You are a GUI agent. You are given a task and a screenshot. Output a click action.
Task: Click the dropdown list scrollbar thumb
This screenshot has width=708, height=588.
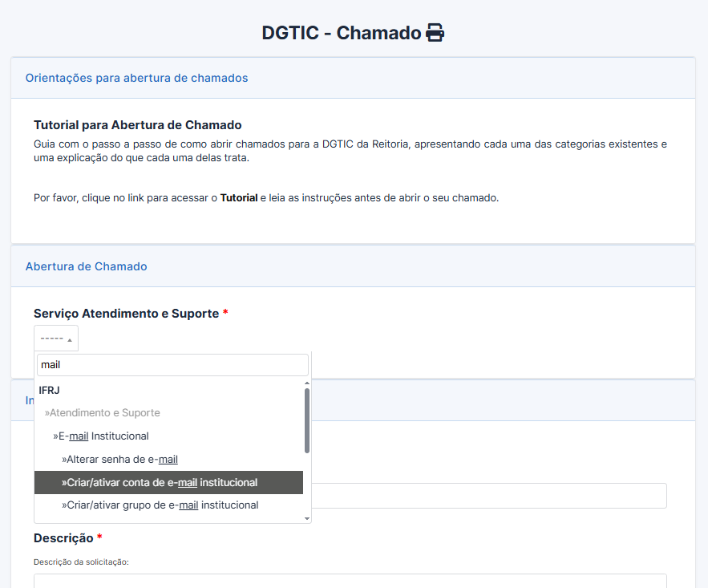pyautogui.click(x=307, y=420)
